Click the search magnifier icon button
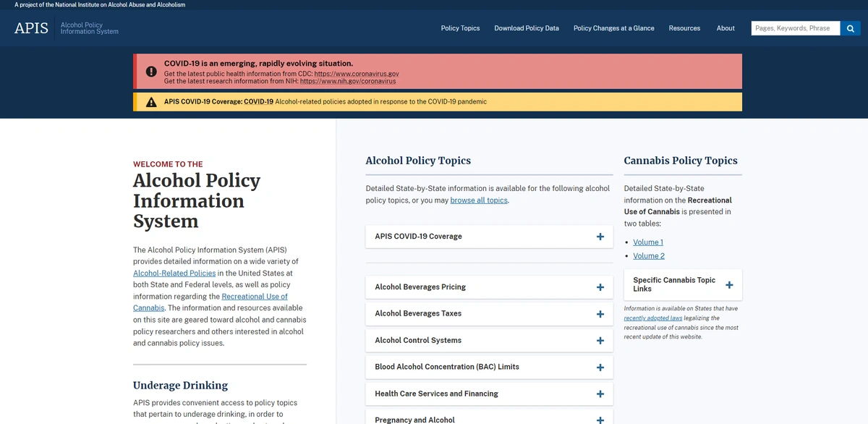 click(851, 28)
